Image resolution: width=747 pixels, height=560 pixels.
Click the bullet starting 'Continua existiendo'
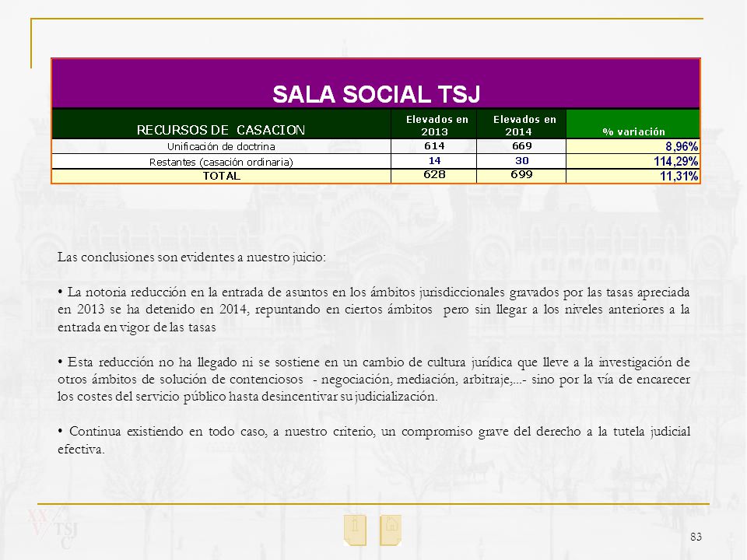pyautogui.click(x=373, y=440)
